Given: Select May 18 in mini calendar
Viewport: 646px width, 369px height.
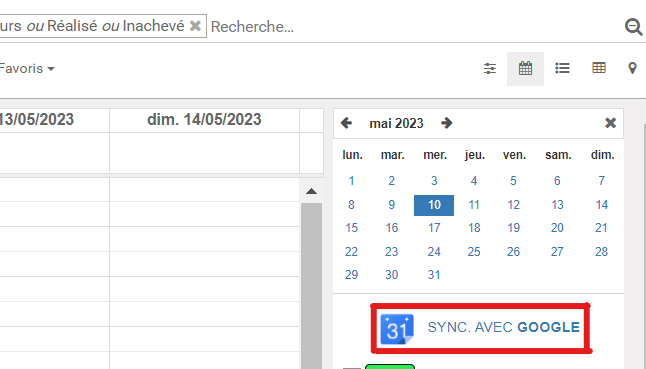Looking at the screenshot, I should [474, 228].
